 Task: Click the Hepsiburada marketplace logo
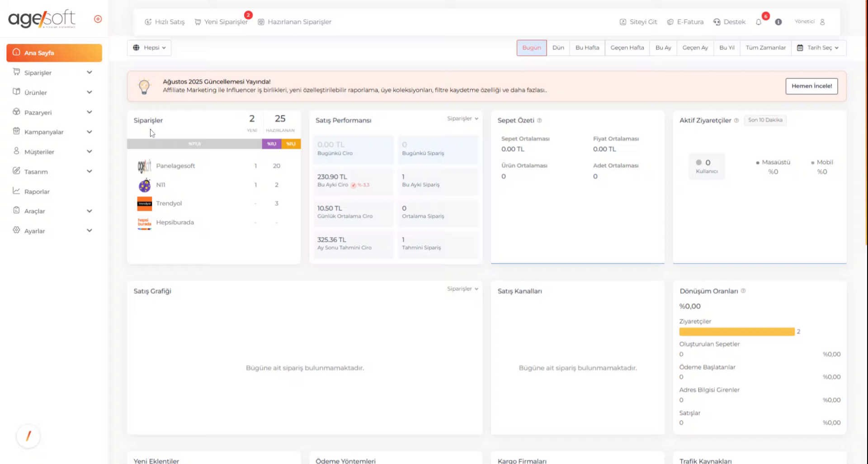pyautogui.click(x=144, y=223)
